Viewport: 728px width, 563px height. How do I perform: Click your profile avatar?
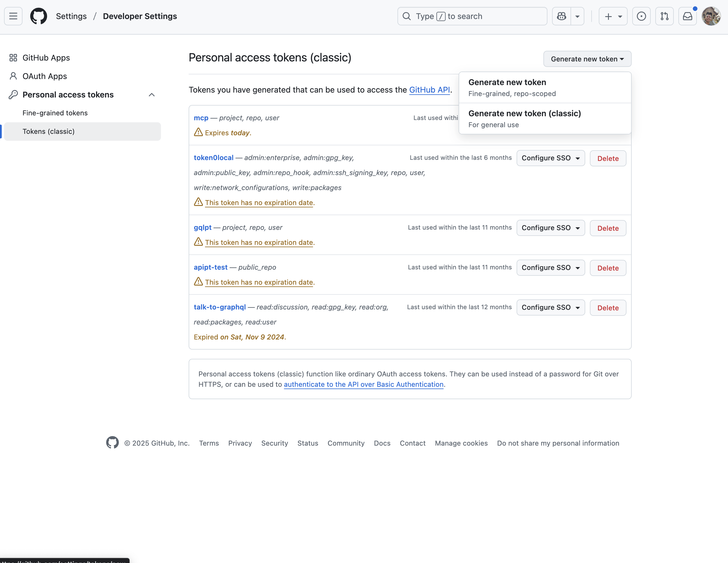point(711,16)
